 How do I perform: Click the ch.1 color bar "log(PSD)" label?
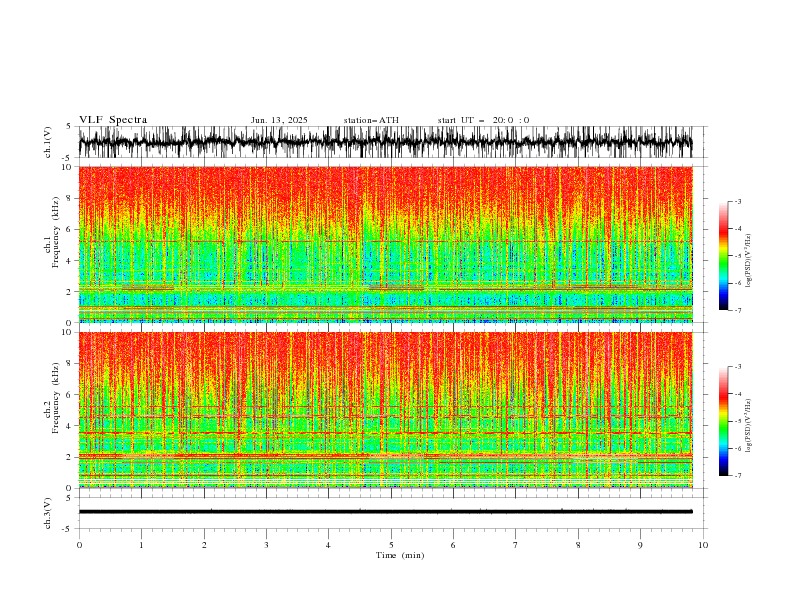pyautogui.click(x=748, y=261)
